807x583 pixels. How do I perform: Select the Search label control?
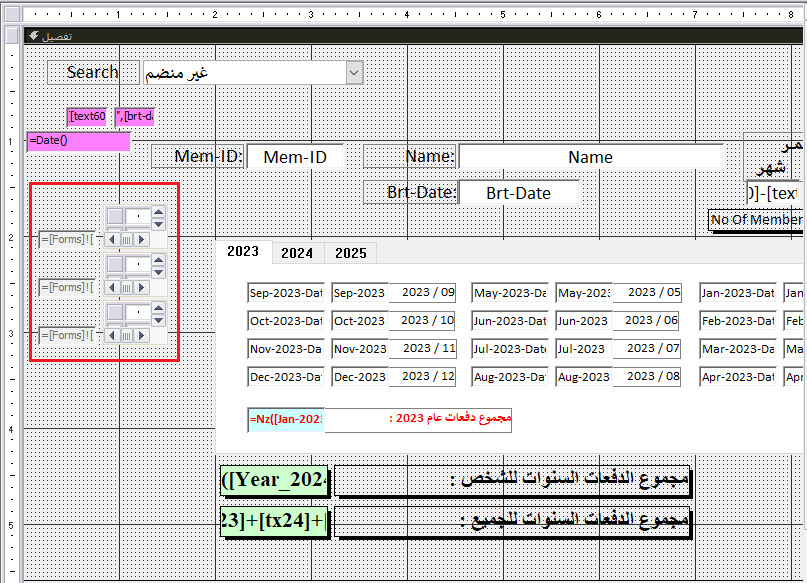point(92,72)
